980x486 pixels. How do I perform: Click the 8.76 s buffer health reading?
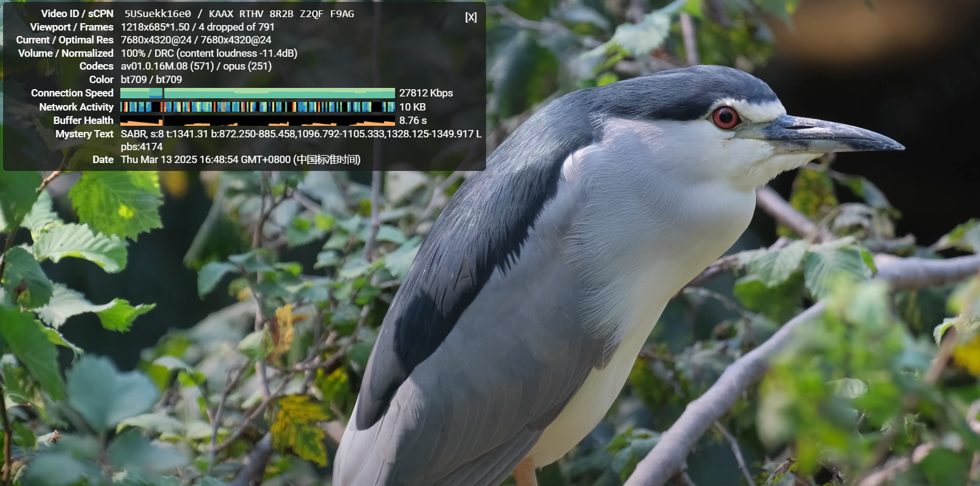point(413,120)
